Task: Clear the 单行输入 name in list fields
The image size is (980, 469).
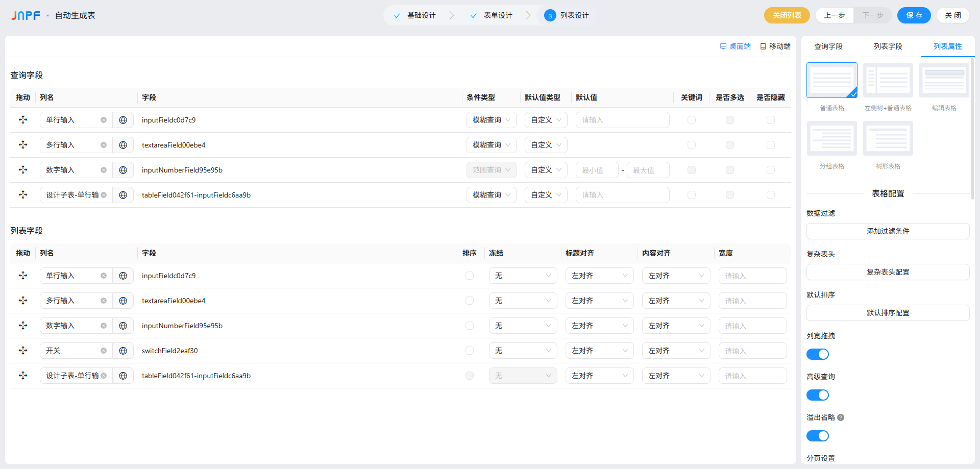Action: click(x=104, y=276)
